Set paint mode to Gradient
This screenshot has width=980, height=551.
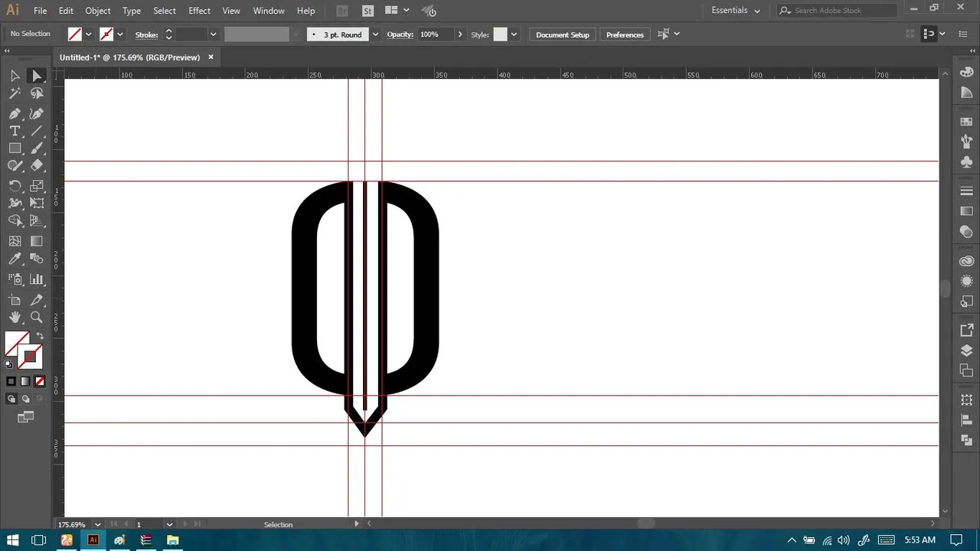click(25, 381)
